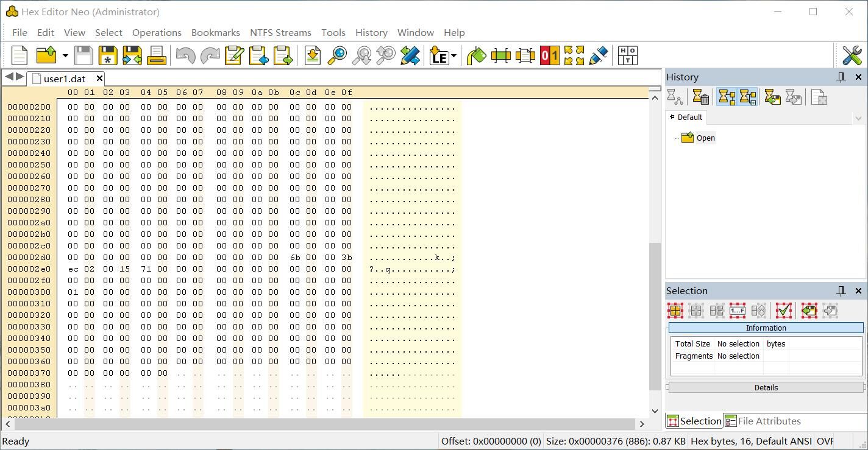Pin the History panel
868x450 pixels.
point(841,77)
